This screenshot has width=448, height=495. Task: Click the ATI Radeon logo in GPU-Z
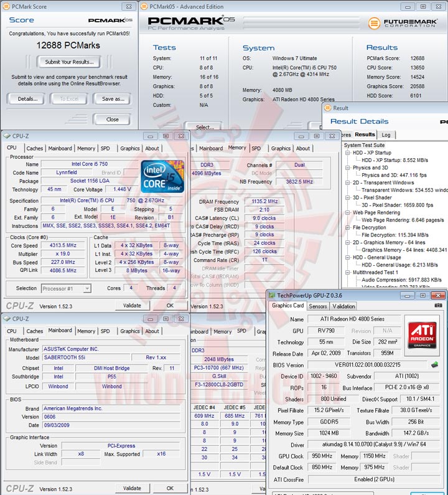[x=422, y=335]
